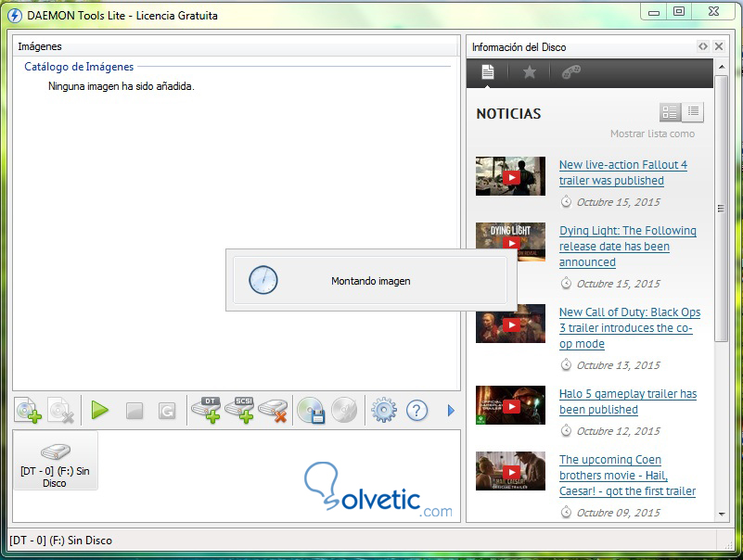Open the New live-action Fallout 4 trailer link

(x=623, y=172)
